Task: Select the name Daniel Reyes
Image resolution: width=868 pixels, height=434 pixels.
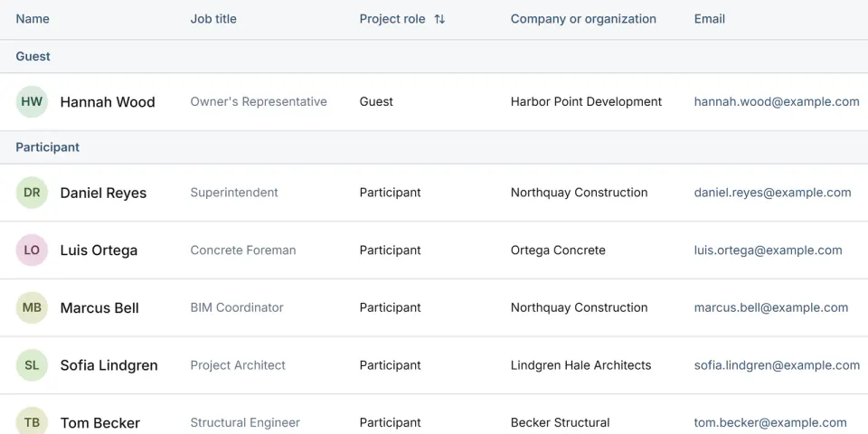Action: coord(103,193)
